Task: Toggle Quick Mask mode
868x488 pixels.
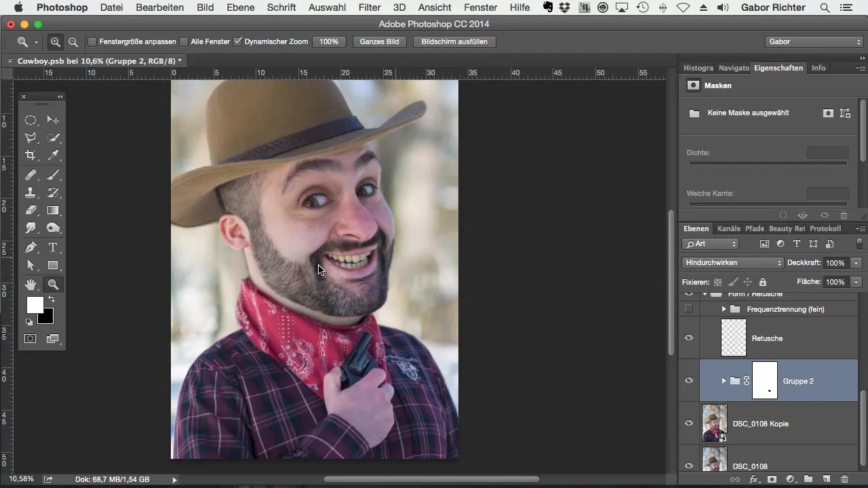Action: click(31, 338)
